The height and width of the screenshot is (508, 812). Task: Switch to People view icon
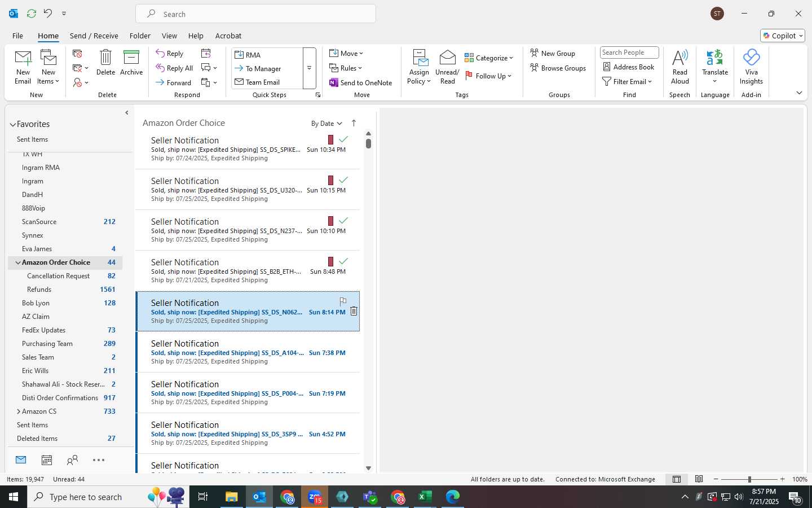pos(72,460)
